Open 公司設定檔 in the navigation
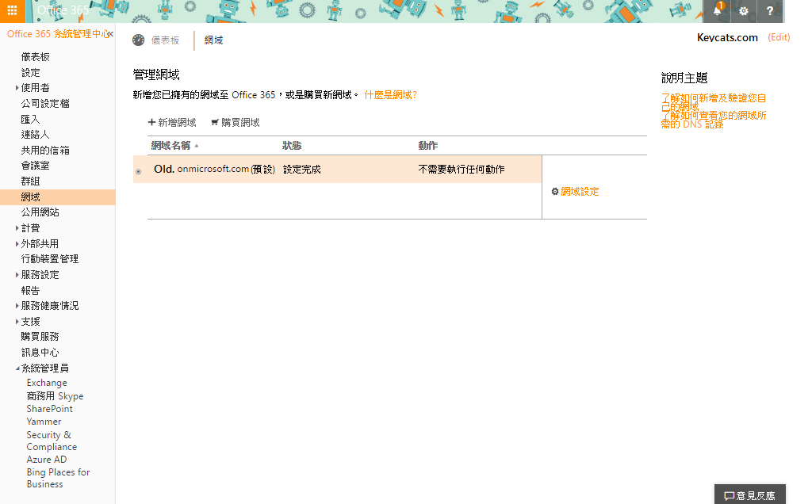 pyautogui.click(x=45, y=104)
